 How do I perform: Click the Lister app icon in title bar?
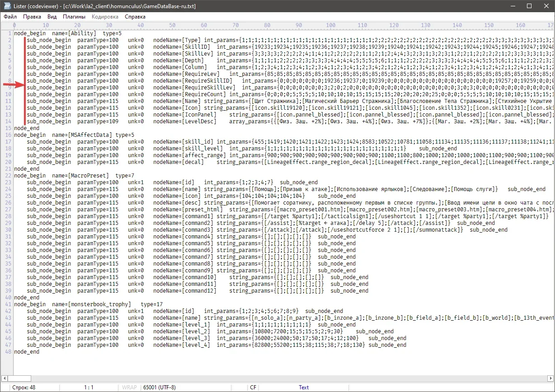7,6
